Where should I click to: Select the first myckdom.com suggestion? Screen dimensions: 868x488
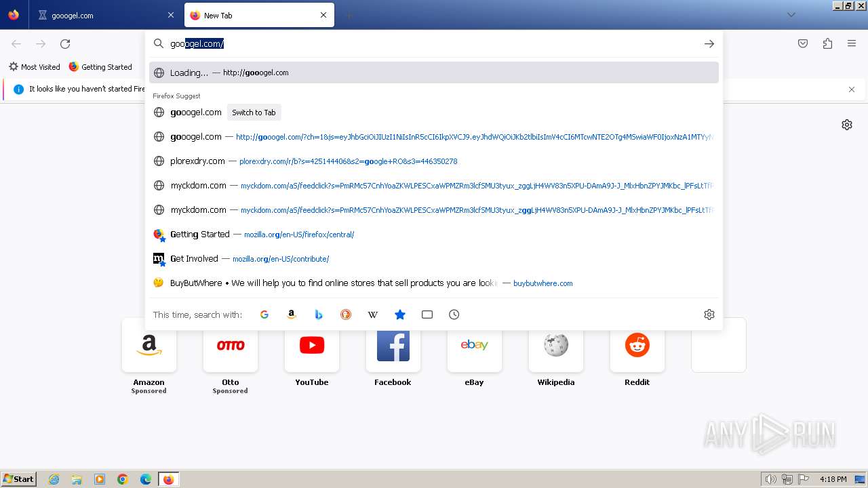(434, 186)
